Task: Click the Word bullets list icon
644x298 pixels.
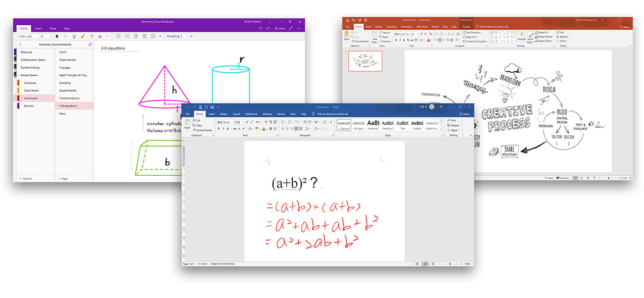Action: (x=283, y=122)
